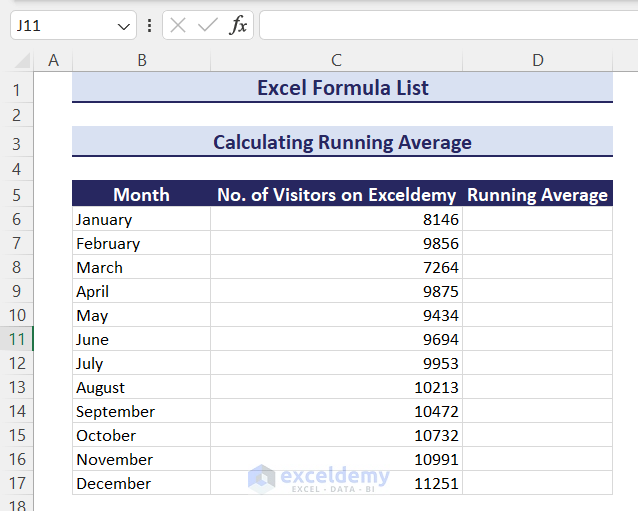The width and height of the screenshot is (638, 511).
Task: Select empty Running Average cell for June
Action: (538, 339)
